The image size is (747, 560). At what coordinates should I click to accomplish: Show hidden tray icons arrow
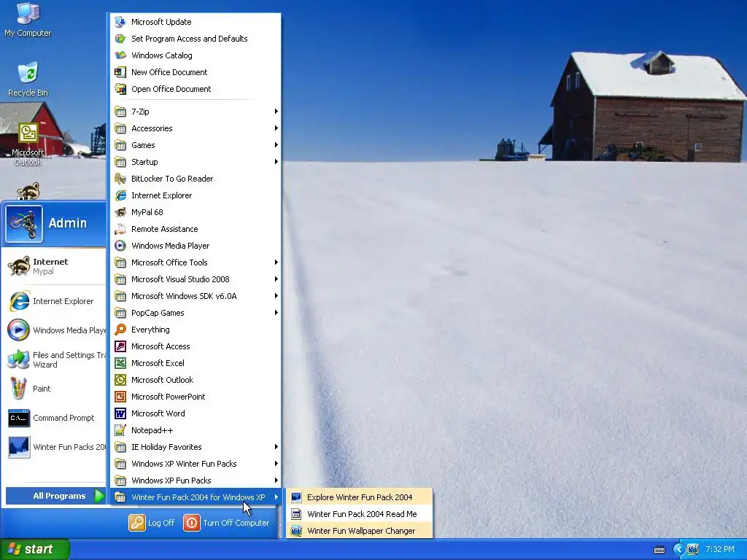pos(679,550)
